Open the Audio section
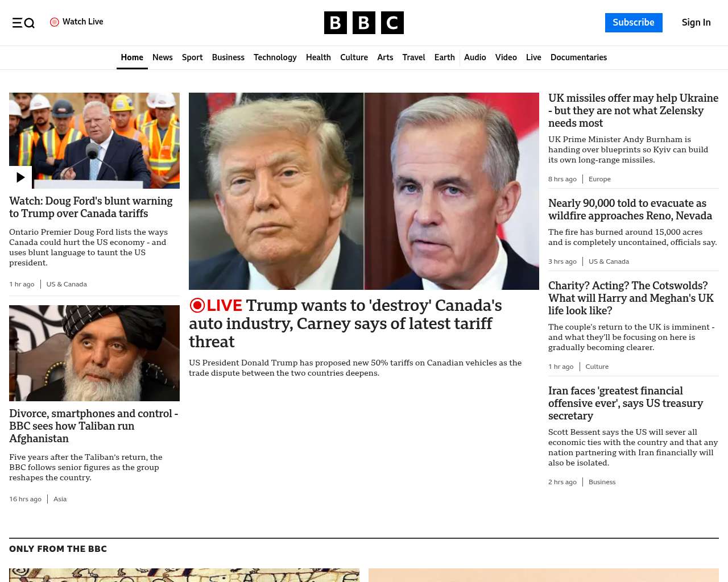The width and height of the screenshot is (728, 582). tap(475, 57)
